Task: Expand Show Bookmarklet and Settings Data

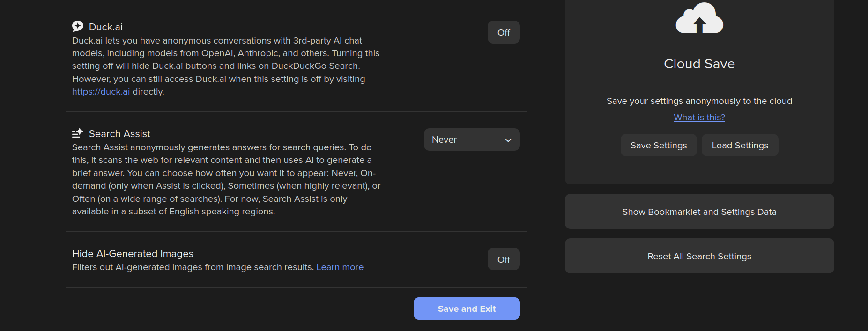Action: coord(699,212)
